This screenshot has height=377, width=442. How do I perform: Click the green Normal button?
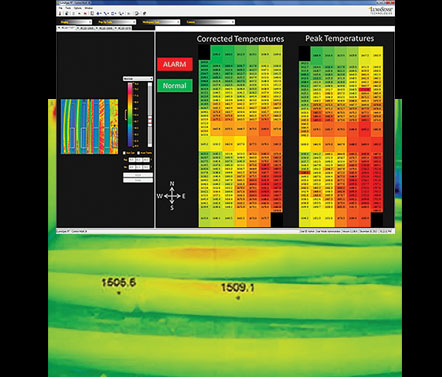175,86
